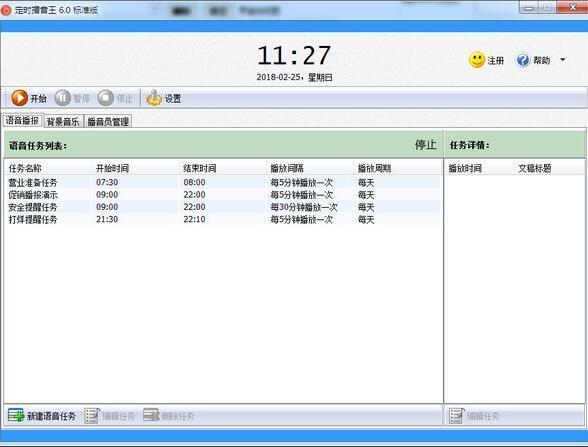This screenshot has width=588, height=447.
Task: Open 设置 settings from toolbar
Action: [164, 98]
